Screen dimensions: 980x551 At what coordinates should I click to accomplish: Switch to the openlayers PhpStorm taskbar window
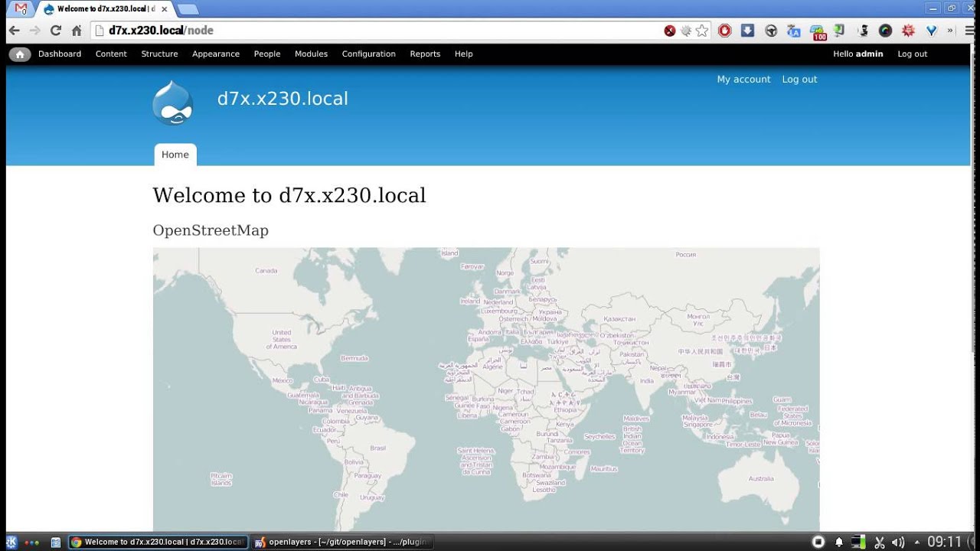click(x=341, y=543)
